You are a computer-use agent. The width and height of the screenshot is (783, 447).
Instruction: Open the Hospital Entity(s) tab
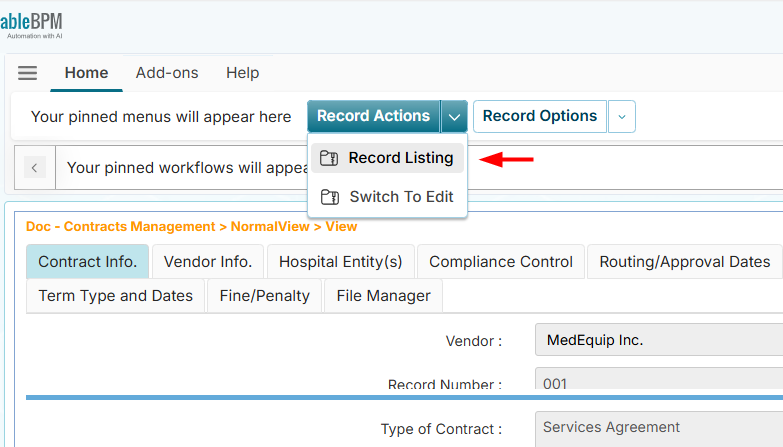click(340, 262)
